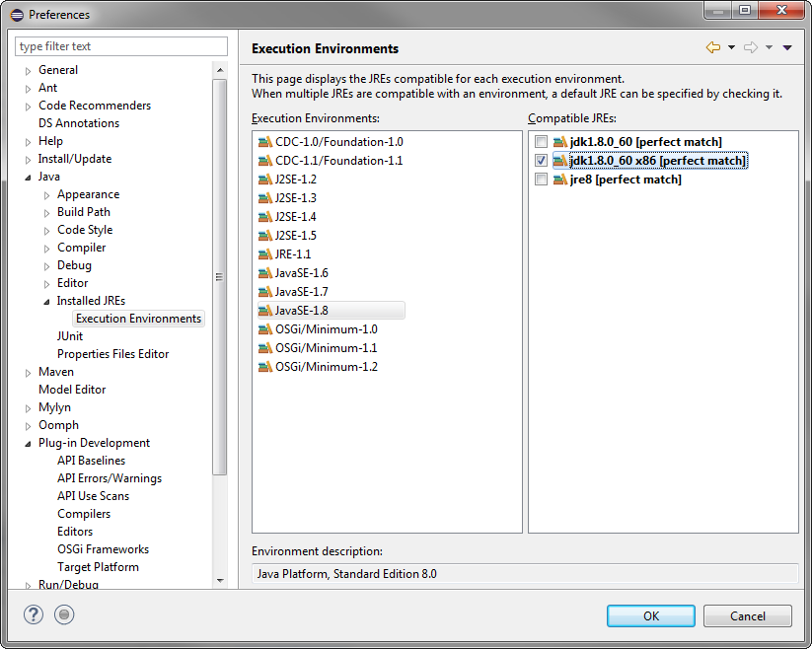Open the DS Annotations page
Viewport: 812px width, 649px height.
pos(79,122)
